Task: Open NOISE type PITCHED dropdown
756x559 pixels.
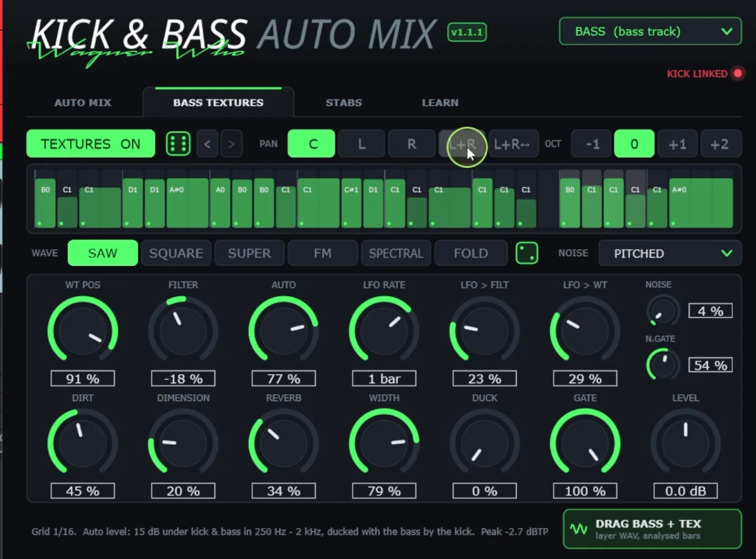Action: click(670, 253)
